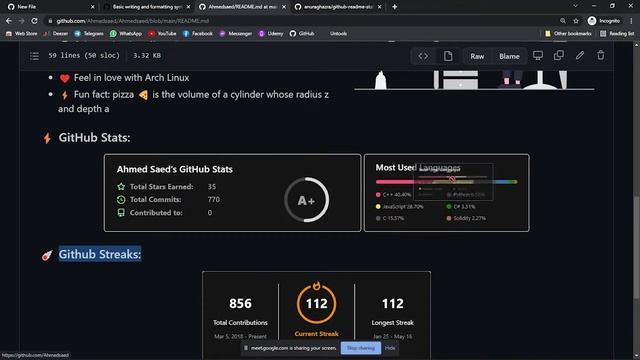640x360 pixels.
Task: Open the file outline list icon
Action: click(x=34, y=56)
